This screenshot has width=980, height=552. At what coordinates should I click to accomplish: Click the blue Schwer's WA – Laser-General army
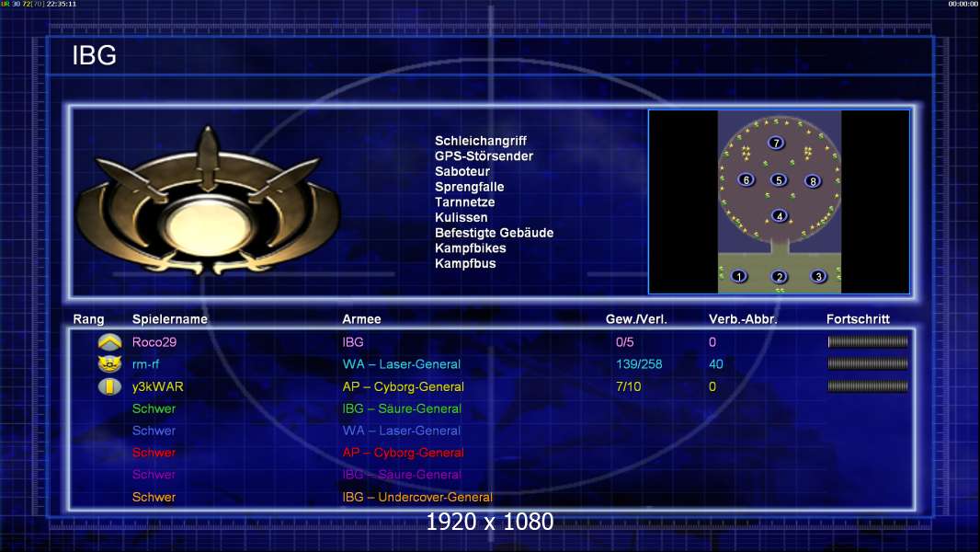click(401, 430)
